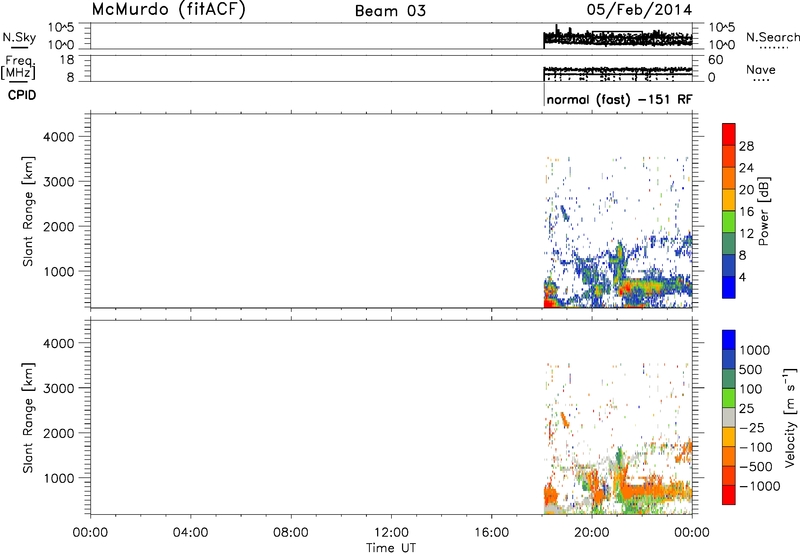Click 'normal (fast) -151 RF' text

[x=619, y=99]
